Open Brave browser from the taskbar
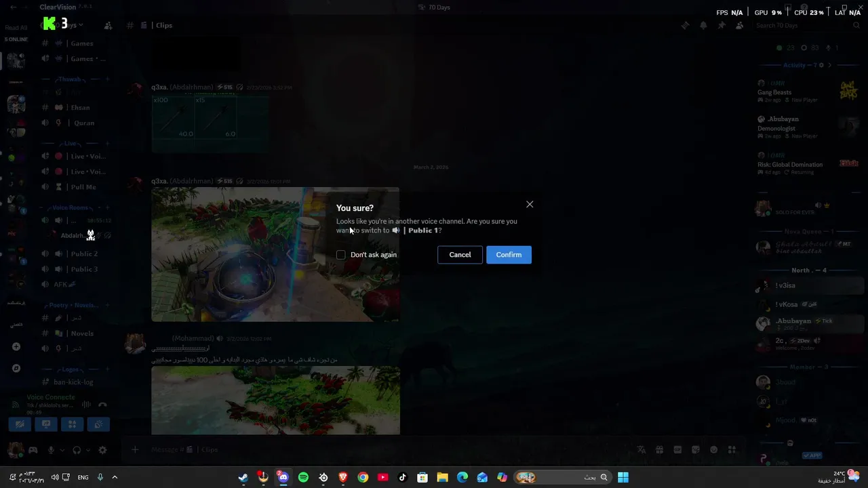Image resolution: width=868 pixels, height=488 pixels. 343,477
